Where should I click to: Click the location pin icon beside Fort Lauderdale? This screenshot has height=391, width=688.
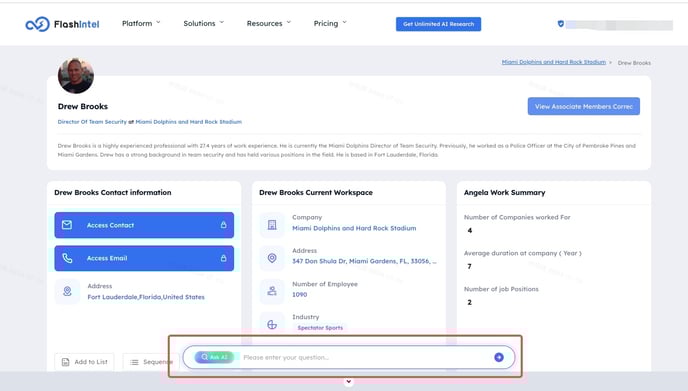[x=67, y=291]
